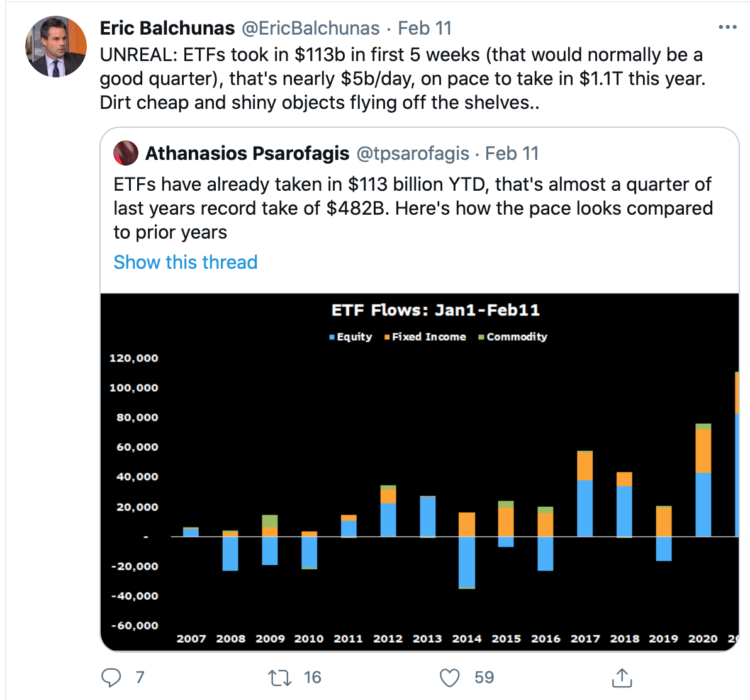
Task: Retweet this post via retweet icon
Action: 279,677
